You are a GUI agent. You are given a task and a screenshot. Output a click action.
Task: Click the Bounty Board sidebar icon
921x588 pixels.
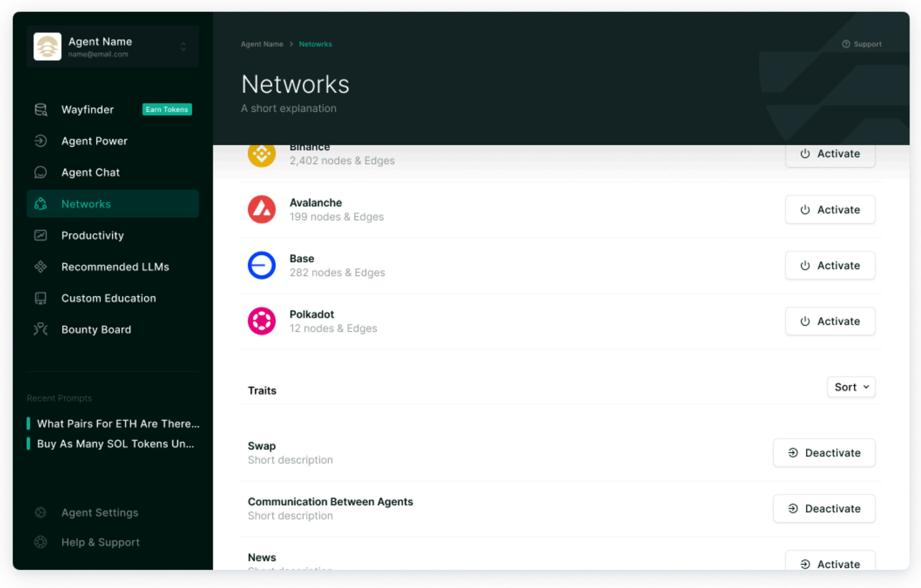coord(41,329)
